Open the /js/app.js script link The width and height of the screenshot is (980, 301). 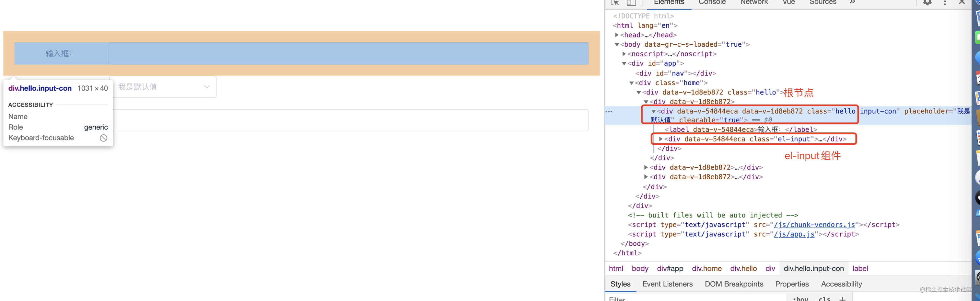tap(794, 234)
